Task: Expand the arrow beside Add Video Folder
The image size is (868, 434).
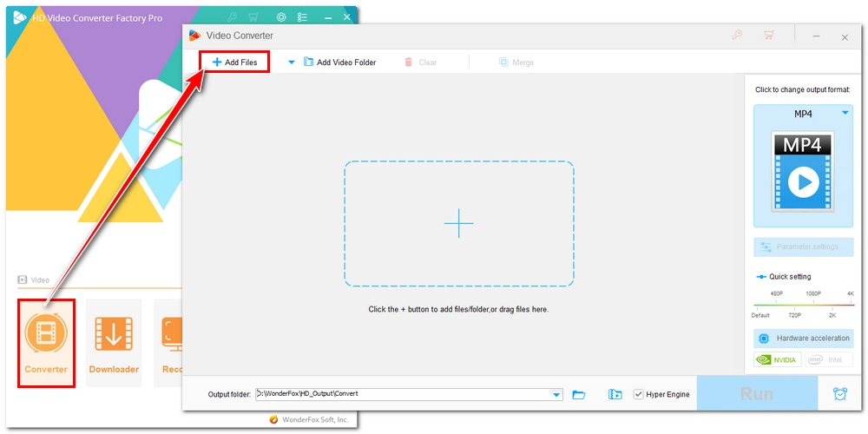Action: [291, 62]
